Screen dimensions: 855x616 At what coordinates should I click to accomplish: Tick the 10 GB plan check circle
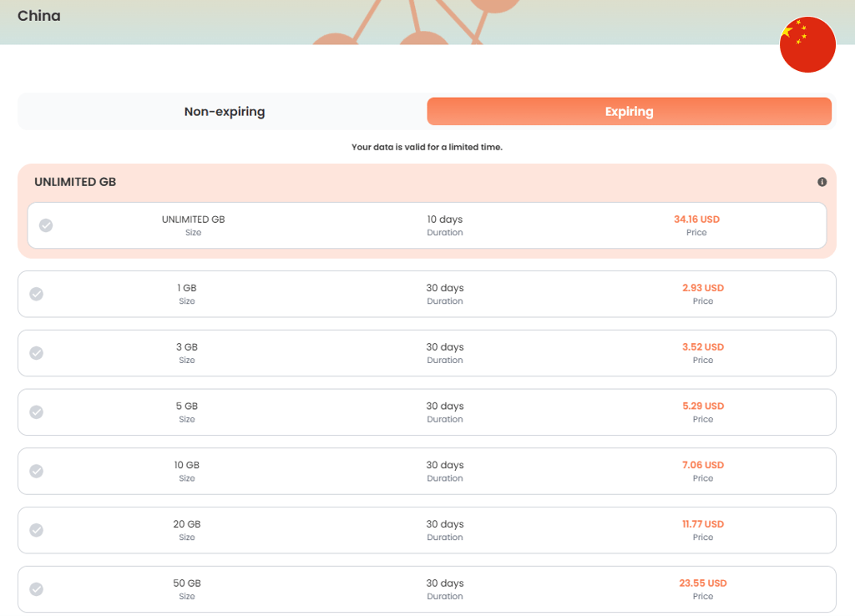pyautogui.click(x=37, y=471)
